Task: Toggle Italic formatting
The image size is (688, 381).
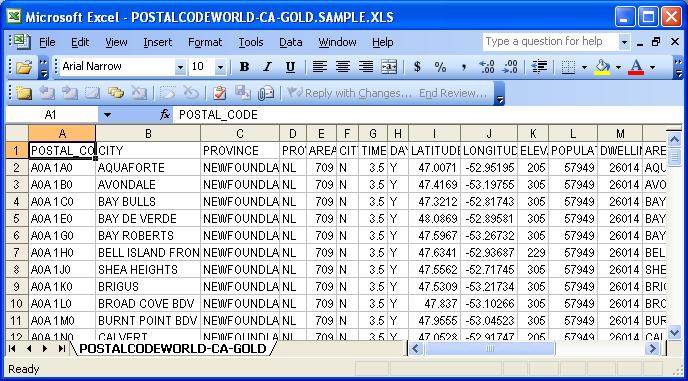Action: [x=267, y=67]
